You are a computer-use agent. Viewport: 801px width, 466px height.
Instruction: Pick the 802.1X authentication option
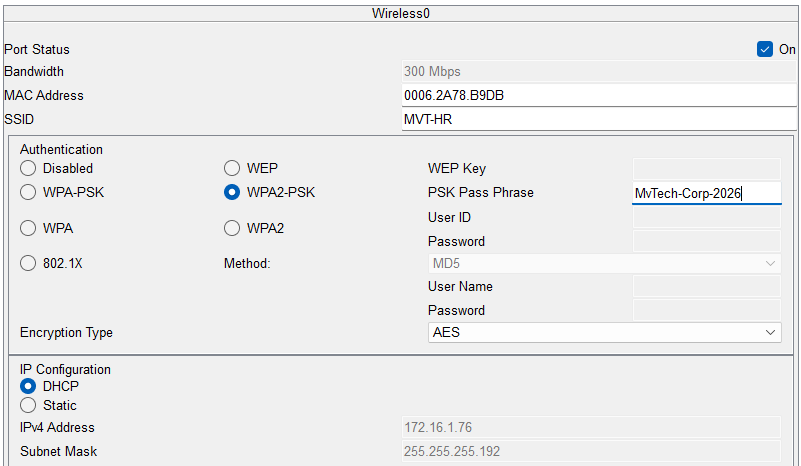tap(28, 263)
